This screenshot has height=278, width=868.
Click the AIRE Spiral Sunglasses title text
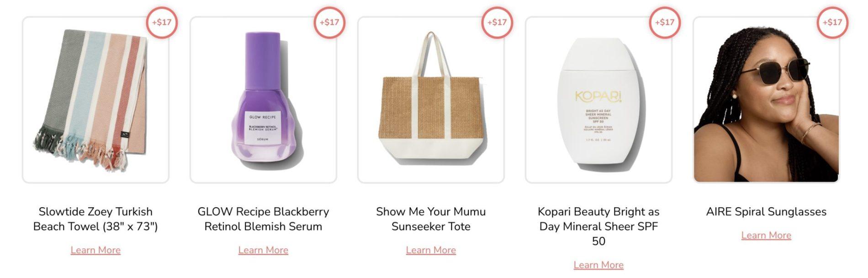tap(766, 212)
